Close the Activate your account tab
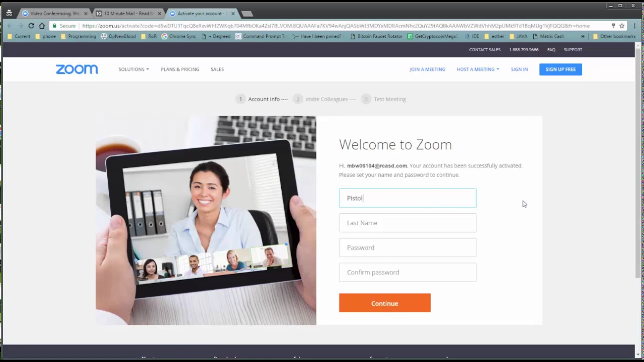 click(x=233, y=14)
